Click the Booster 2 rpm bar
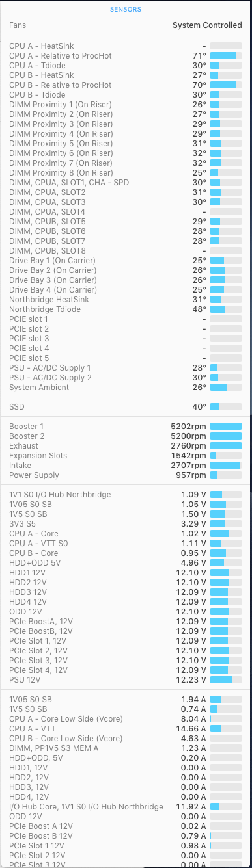252x868 pixels. coord(225,436)
